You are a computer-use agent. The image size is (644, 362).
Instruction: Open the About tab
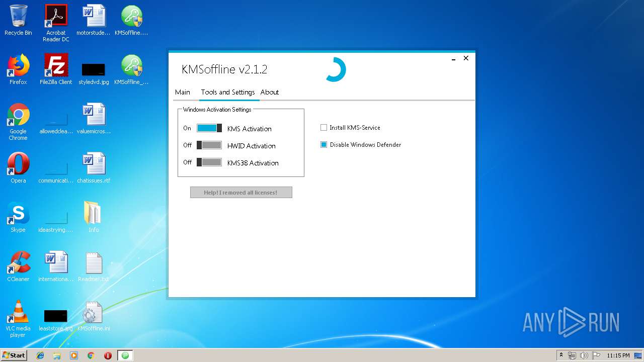point(270,93)
